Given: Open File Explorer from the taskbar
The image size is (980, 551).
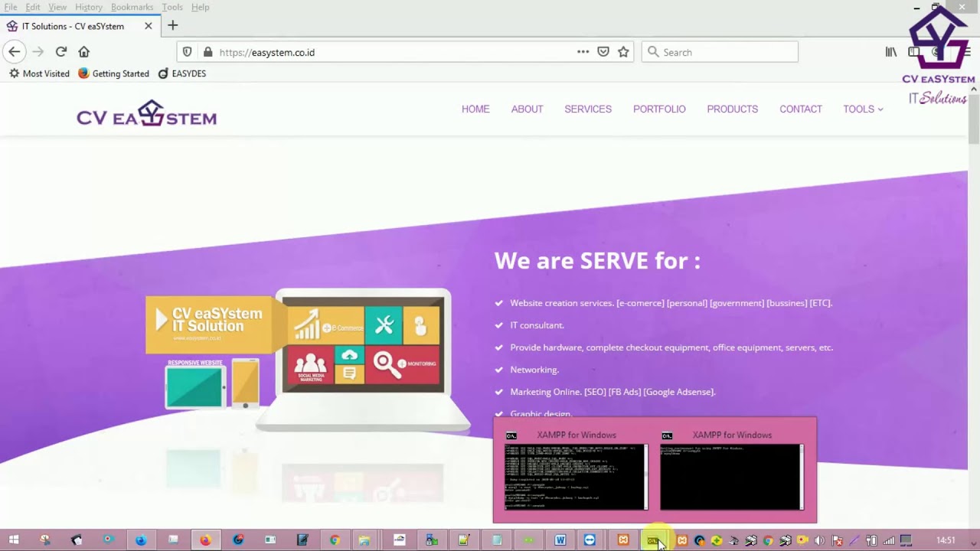Looking at the screenshot, I should coord(364,540).
